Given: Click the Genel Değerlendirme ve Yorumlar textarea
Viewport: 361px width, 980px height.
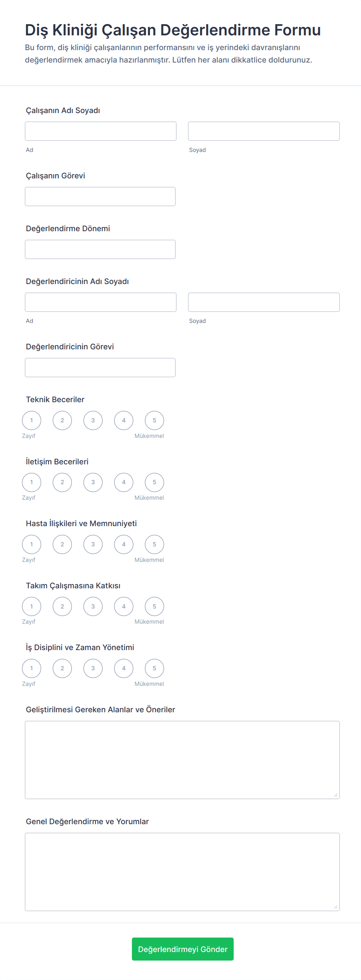Looking at the screenshot, I should coord(182,872).
